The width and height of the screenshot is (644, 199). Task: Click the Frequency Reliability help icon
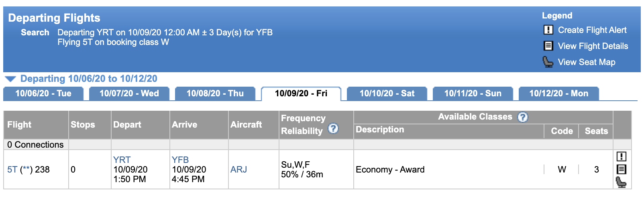(x=333, y=128)
